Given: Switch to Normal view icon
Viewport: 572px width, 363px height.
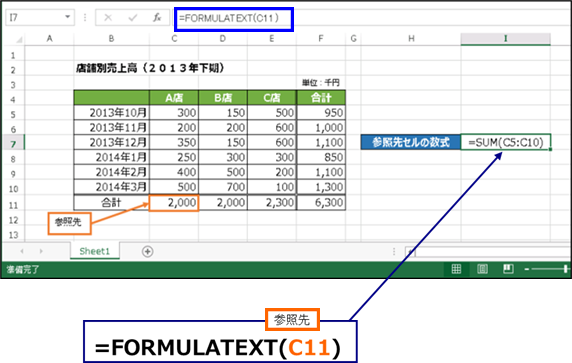Looking at the screenshot, I should click(x=456, y=269).
